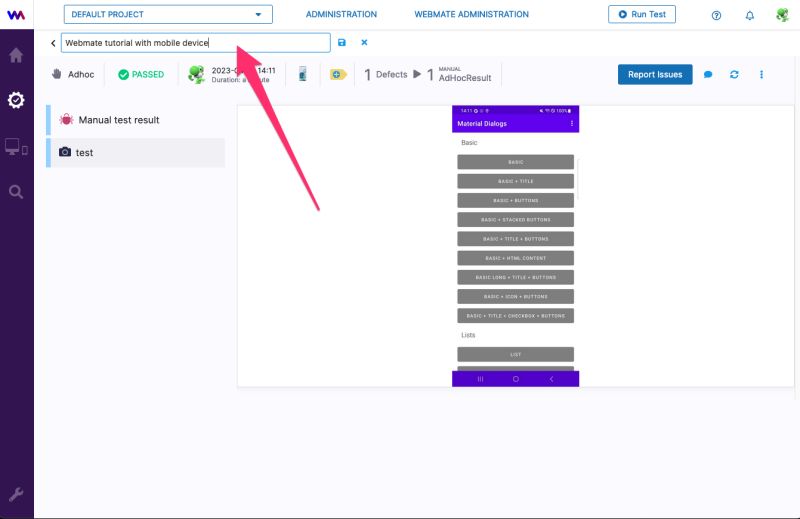Go to ADMINISTRATION menu

click(x=341, y=14)
